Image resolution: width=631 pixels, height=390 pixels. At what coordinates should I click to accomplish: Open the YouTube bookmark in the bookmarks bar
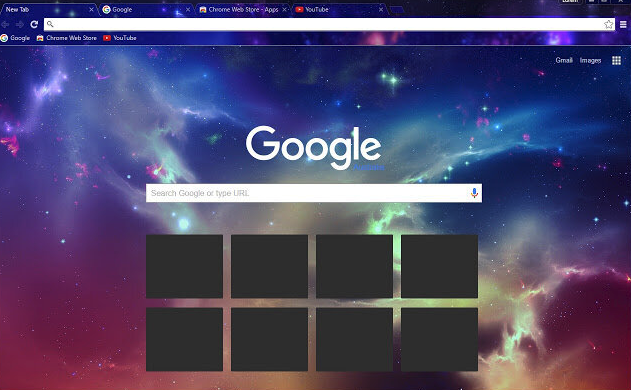[120, 38]
